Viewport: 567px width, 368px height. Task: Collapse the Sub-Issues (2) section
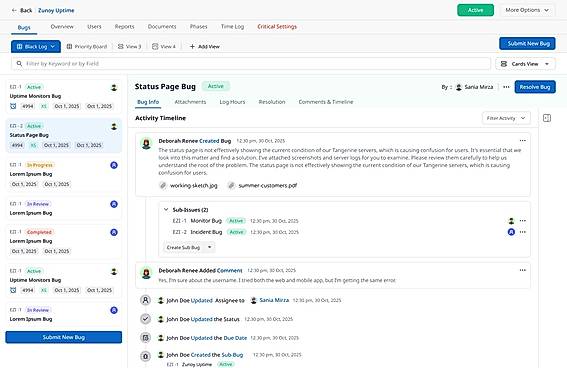(166, 210)
